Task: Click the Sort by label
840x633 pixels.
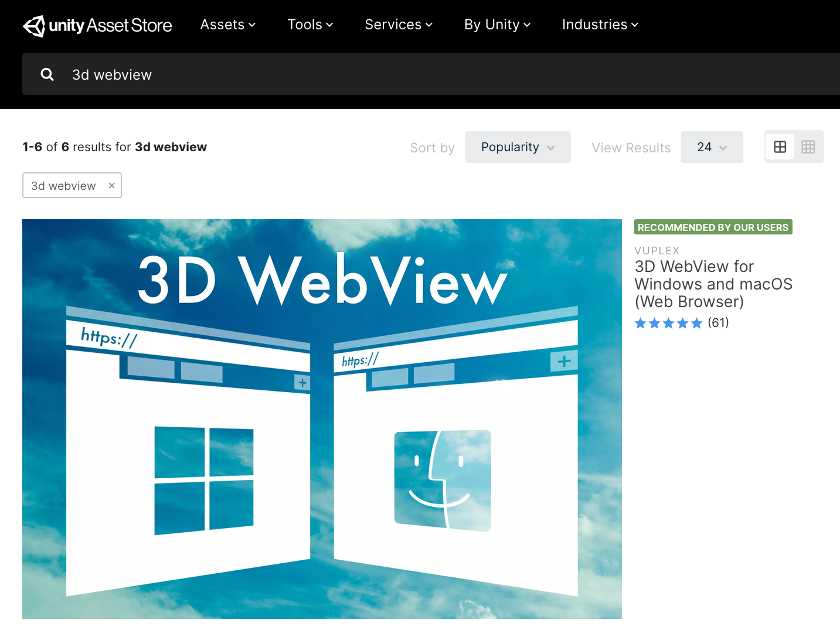Action: (x=433, y=148)
